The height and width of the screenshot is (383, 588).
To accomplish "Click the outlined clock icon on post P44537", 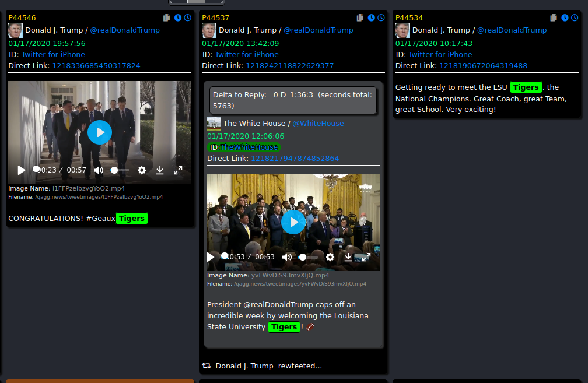I will tap(381, 17).
